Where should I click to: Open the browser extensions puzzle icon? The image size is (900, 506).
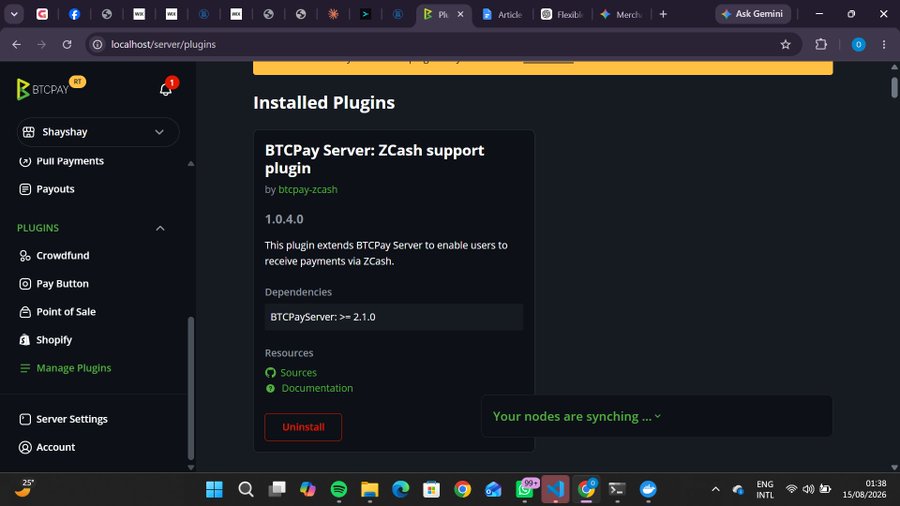point(821,44)
